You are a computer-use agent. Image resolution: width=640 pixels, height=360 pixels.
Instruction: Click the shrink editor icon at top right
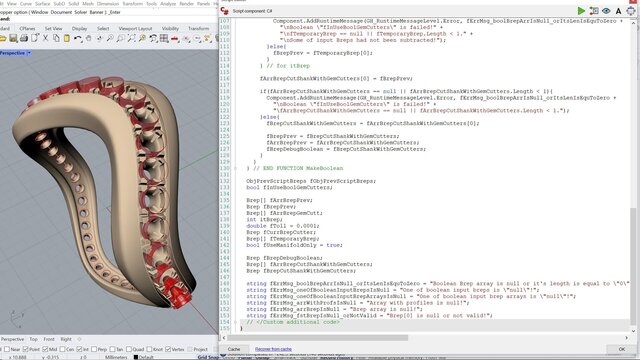[x=631, y=11]
